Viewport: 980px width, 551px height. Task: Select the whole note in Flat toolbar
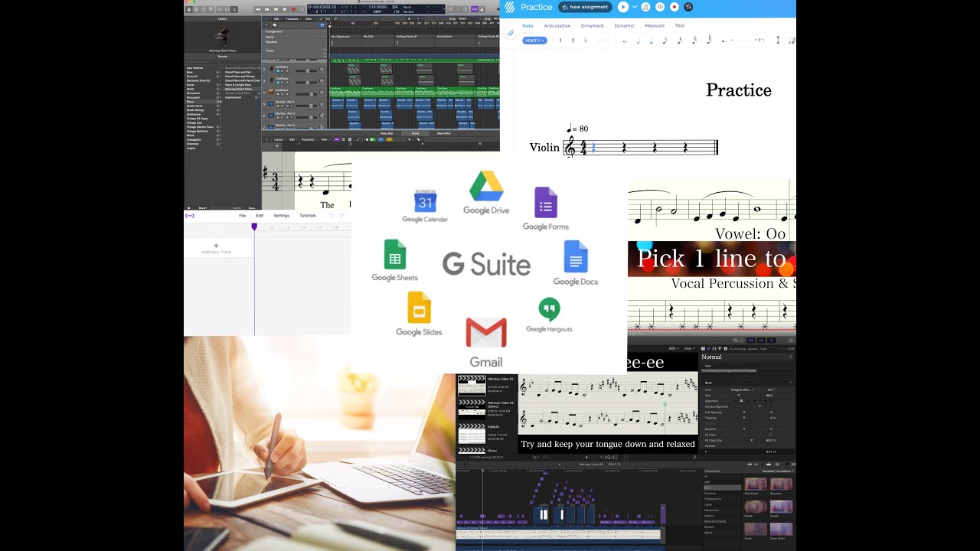[x=624, y=41]
